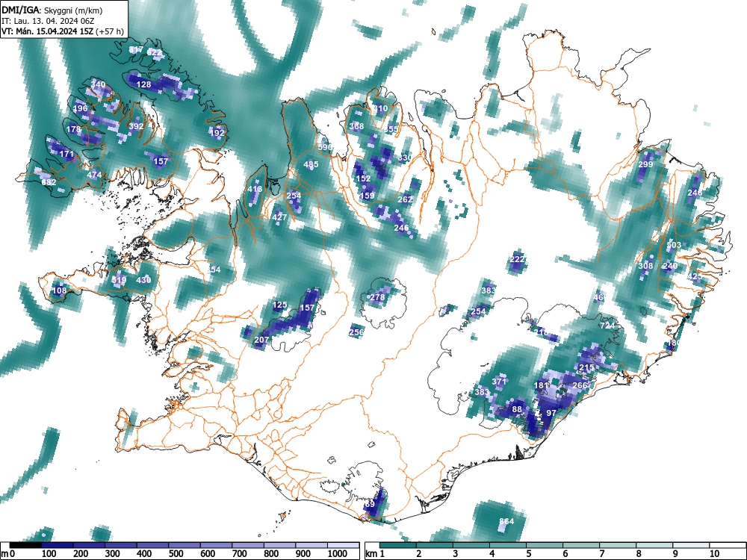Click the visibility value 266
The image size is (747, 560).
[x=580, y=385]
